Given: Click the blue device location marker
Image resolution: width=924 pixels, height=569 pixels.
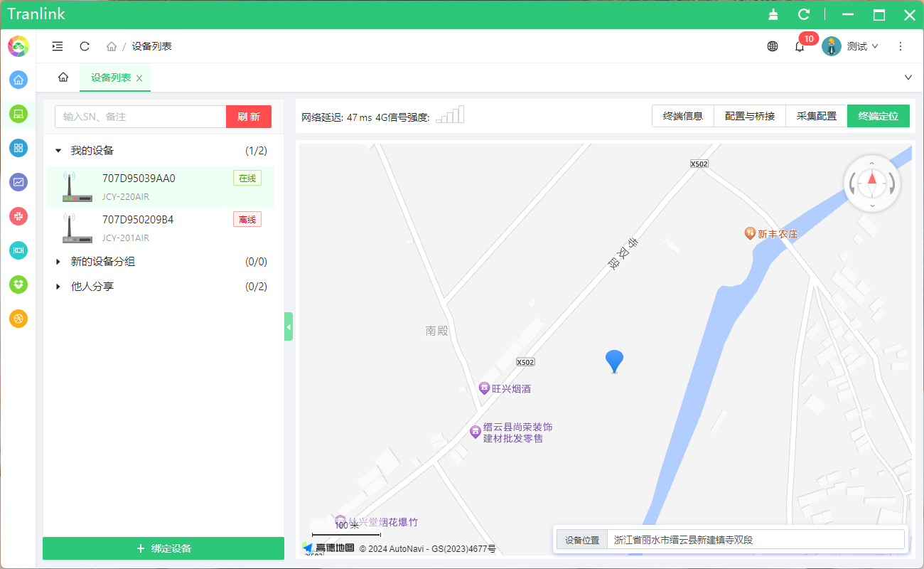Looking at the screenshot, I should tap(614, 361).
